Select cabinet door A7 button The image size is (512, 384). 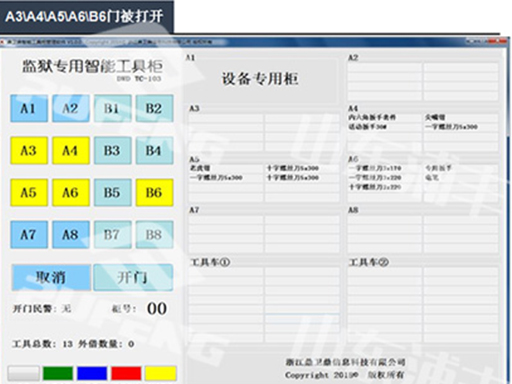[x=29, y=234]
